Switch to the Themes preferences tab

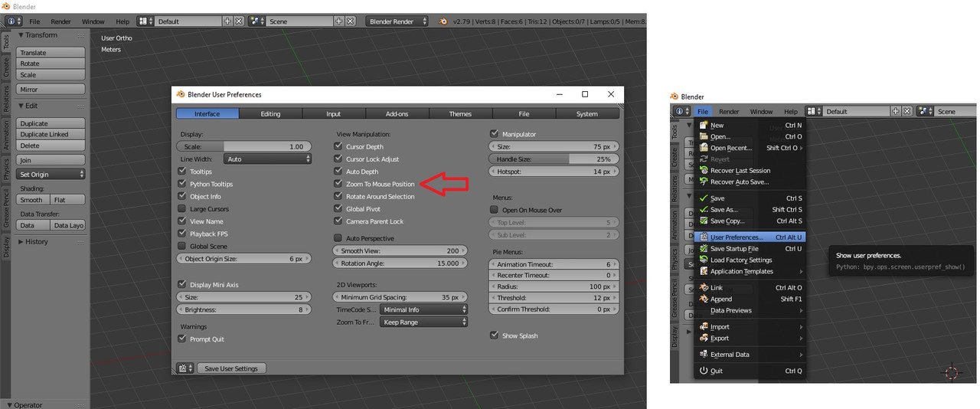tap(460, 114)
